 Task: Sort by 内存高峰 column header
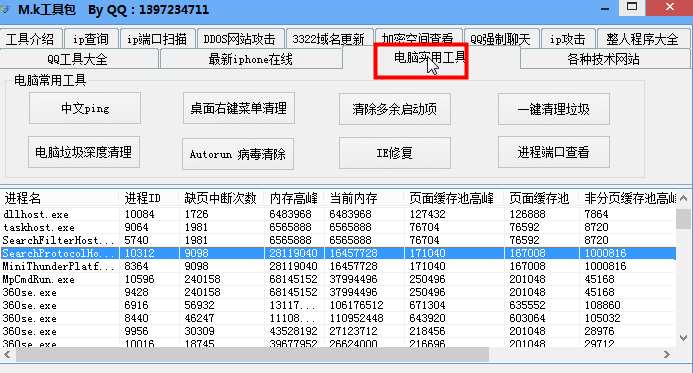pyautogui.click(x=294, y=198)
